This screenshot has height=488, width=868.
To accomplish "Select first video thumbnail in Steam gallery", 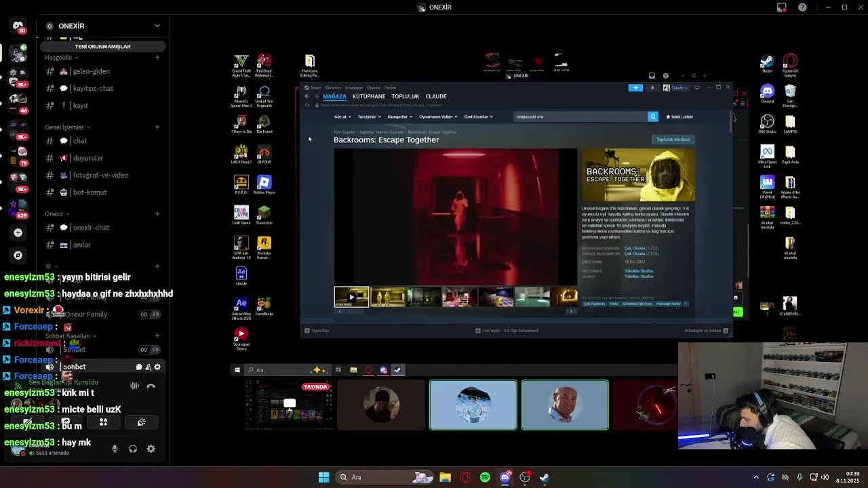I will [351, 297].
